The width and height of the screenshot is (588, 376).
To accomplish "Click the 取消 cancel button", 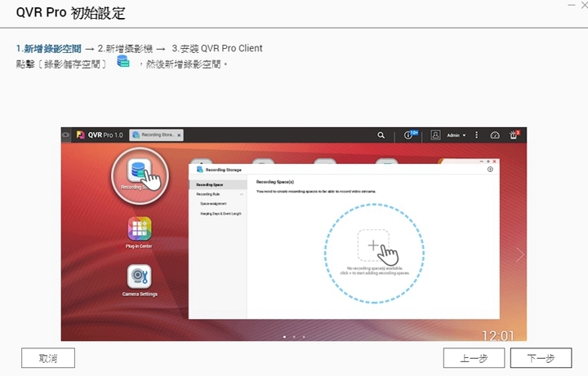I will [48, 358].
